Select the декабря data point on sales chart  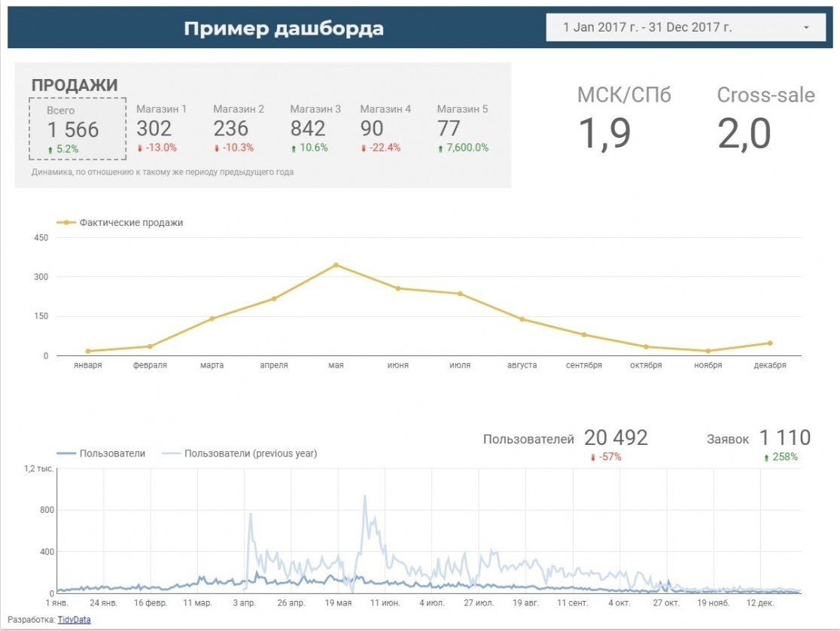(770, 343)
